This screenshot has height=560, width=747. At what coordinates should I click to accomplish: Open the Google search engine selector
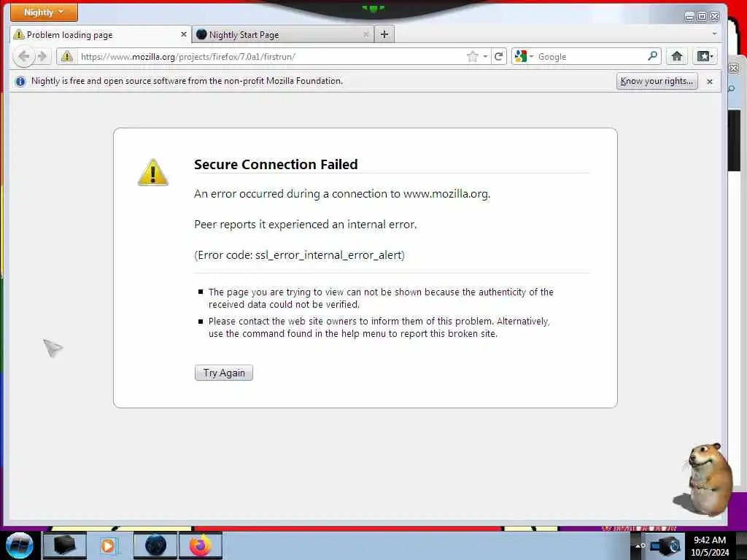524,57
